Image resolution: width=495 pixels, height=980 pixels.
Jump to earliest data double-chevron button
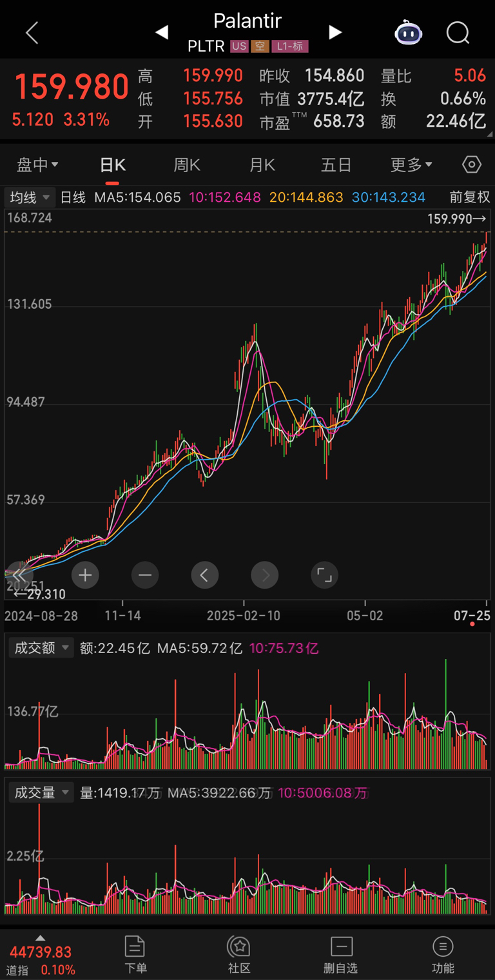(x=19, y=575)
